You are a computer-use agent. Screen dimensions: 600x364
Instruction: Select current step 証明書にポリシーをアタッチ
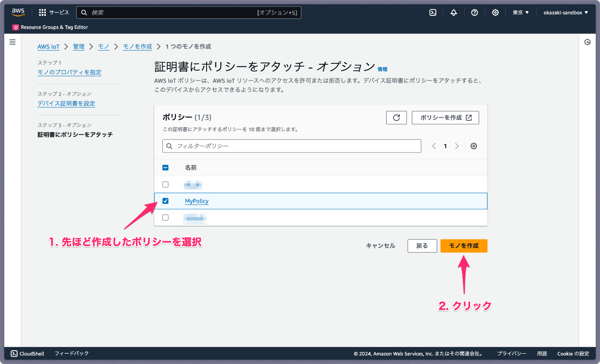coord(75,135)
